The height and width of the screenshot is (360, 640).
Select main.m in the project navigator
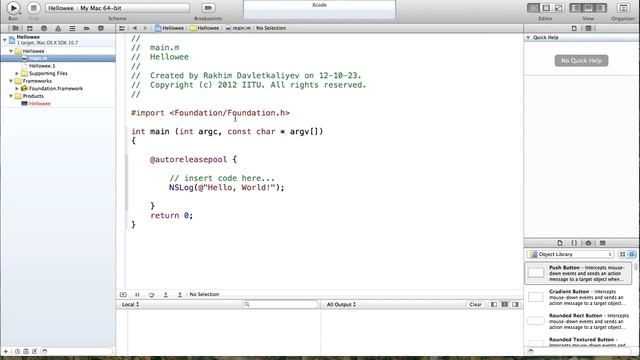pyautogui.click(x=58, y=58)
